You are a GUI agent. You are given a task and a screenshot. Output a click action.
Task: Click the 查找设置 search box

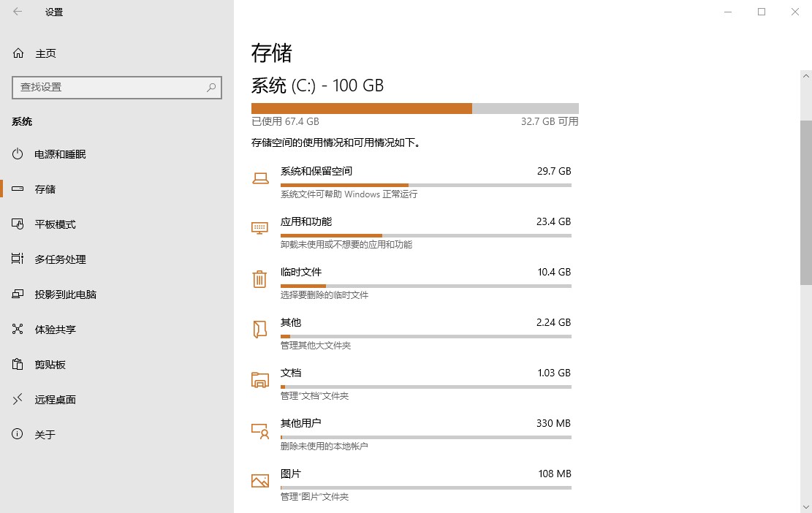pos(117,88)
